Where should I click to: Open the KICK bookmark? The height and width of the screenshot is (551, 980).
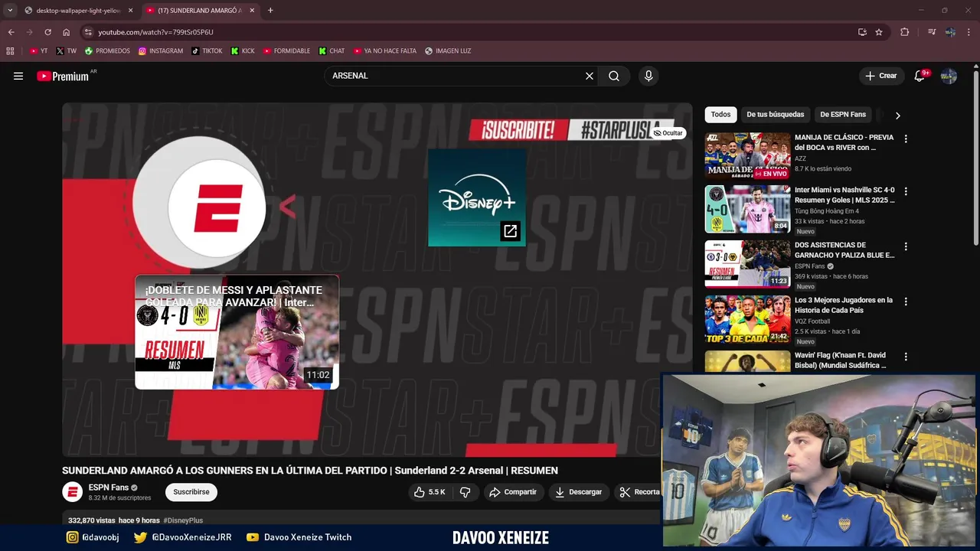(x=243, y=51)
